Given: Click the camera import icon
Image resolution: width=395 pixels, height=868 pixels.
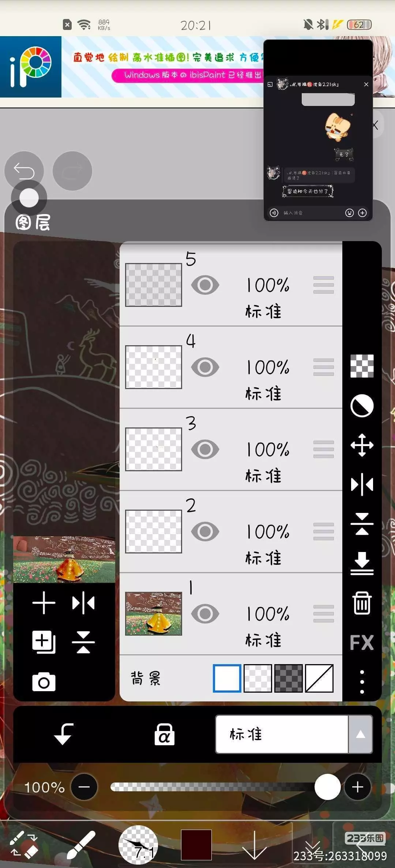Looking at the screenshot, I should (44, 682).
